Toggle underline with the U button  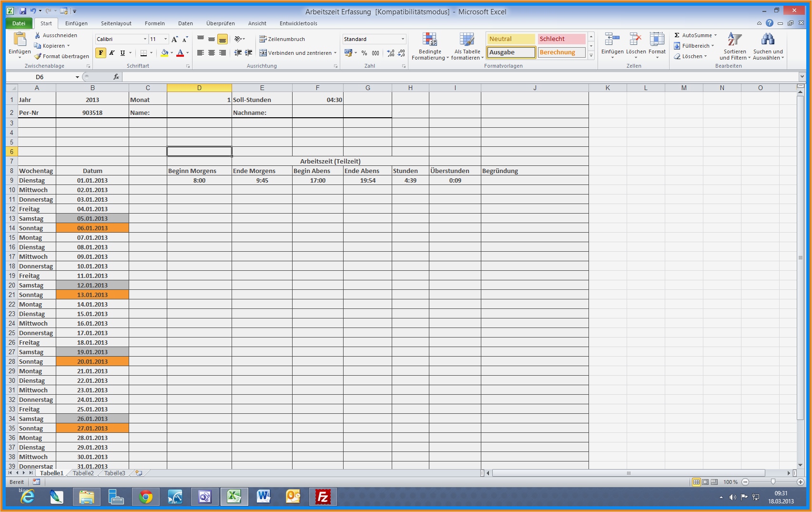[x=122, y=53]
